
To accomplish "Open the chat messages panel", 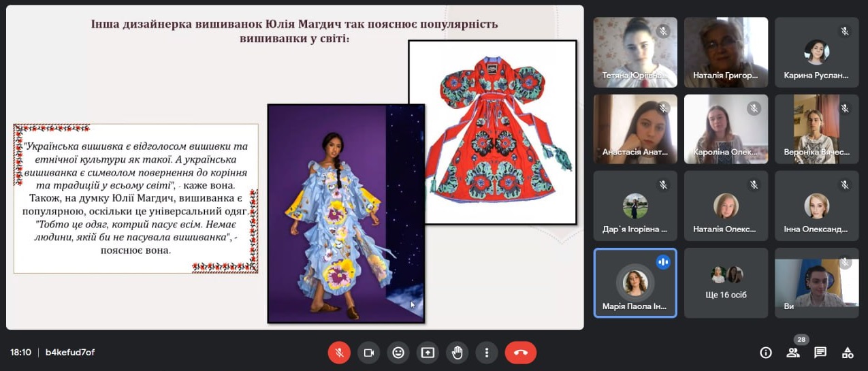I will click(820, 353).
